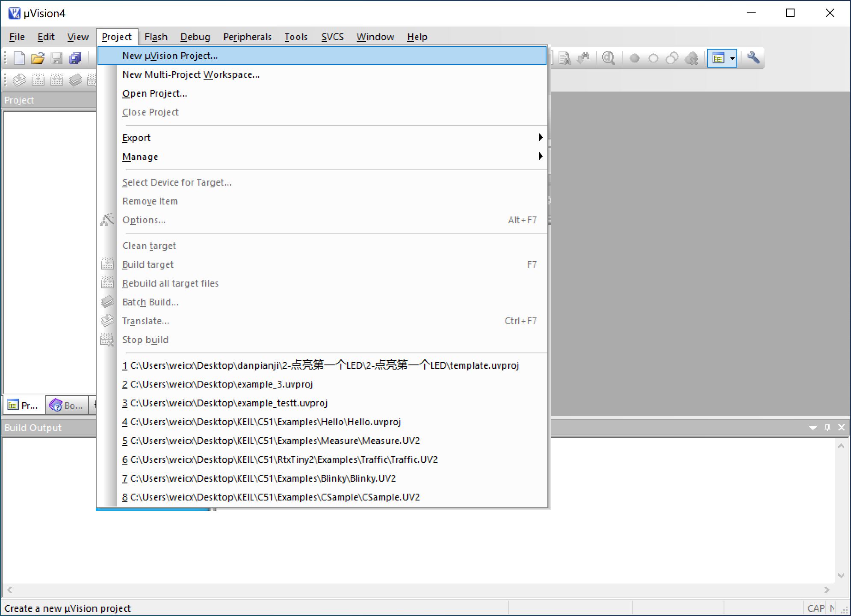The height and width of the screenshot is (616, 851).
Task: Open Build Output window position dropdown arrow
Action: (813, 428)
